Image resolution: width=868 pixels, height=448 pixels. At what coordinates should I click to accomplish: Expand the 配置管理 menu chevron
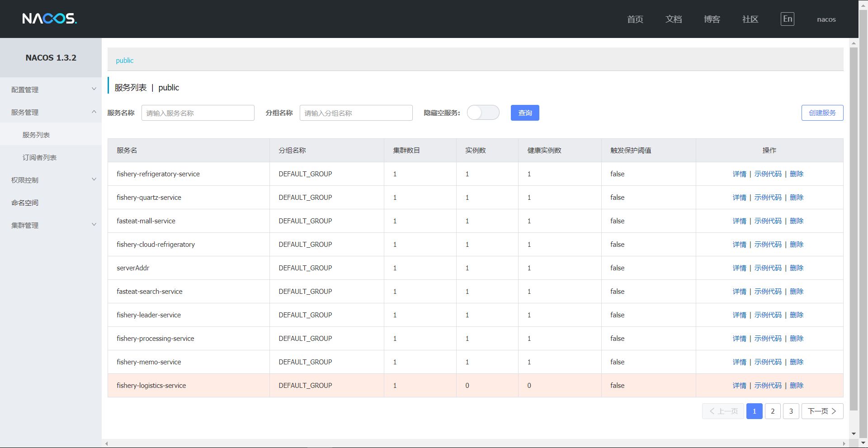(94, 89)
